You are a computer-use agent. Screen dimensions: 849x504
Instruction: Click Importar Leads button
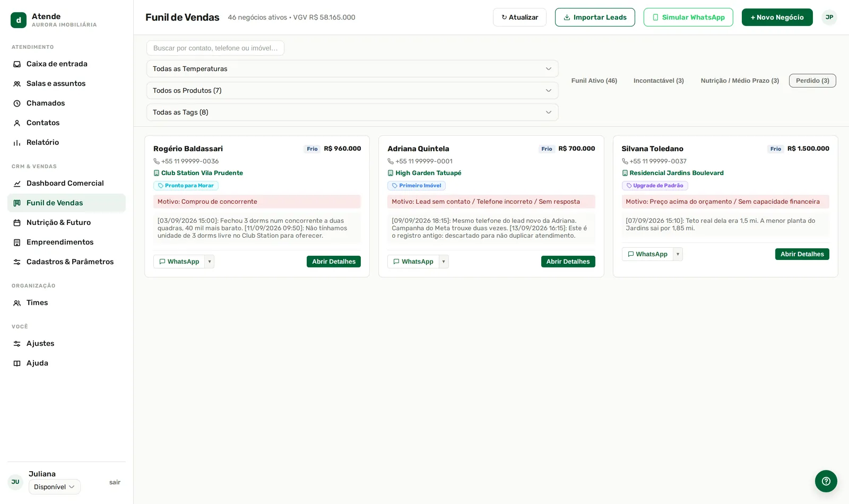[x=595, y=18]
